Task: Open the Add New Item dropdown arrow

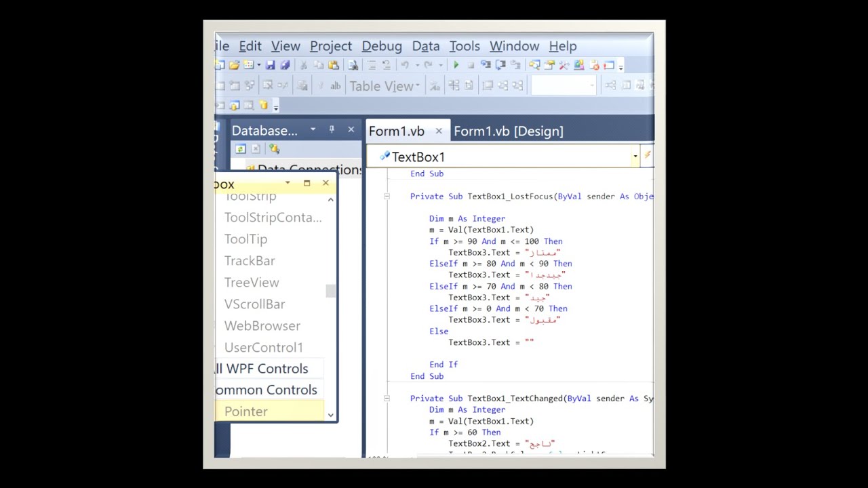Action: (x=259, y=66)
